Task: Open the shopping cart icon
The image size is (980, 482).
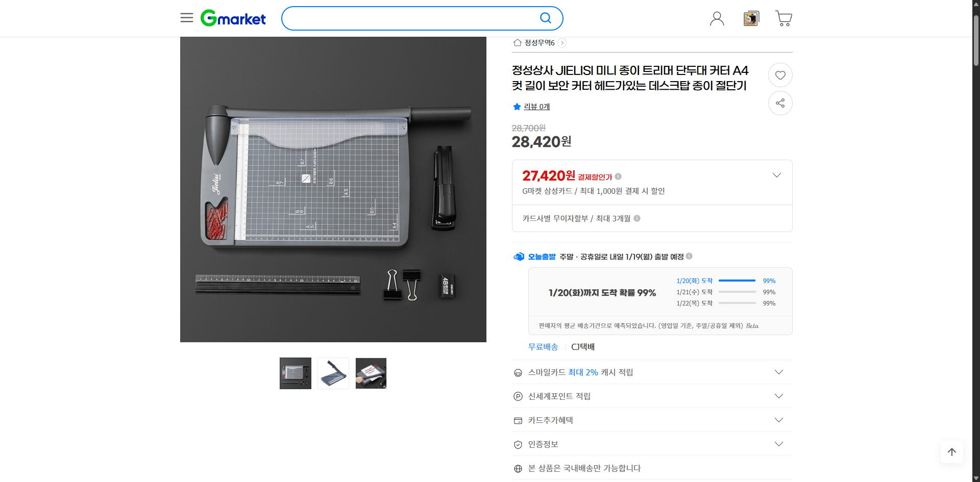Action: 783,18
